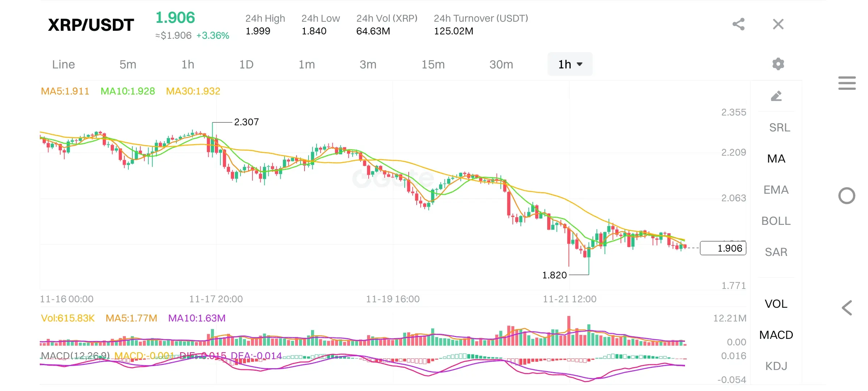Enable the SRL indicator

pos(779,127)
